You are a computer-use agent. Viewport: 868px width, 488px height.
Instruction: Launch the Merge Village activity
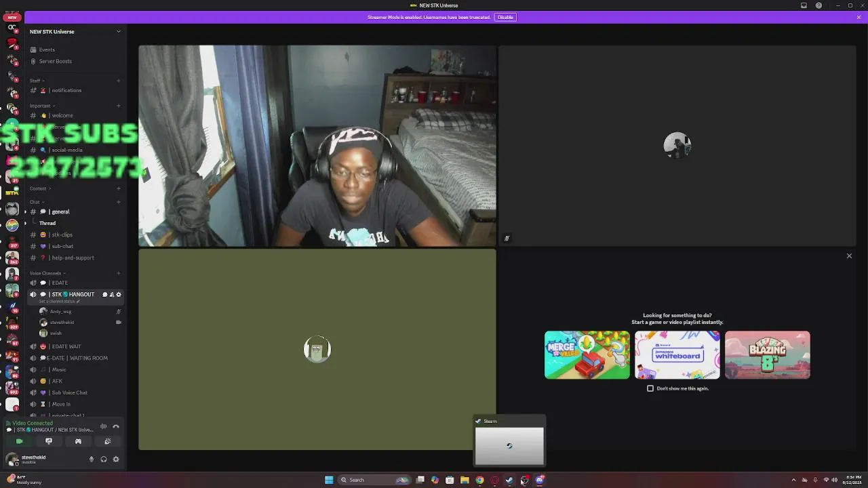(587, 354)
